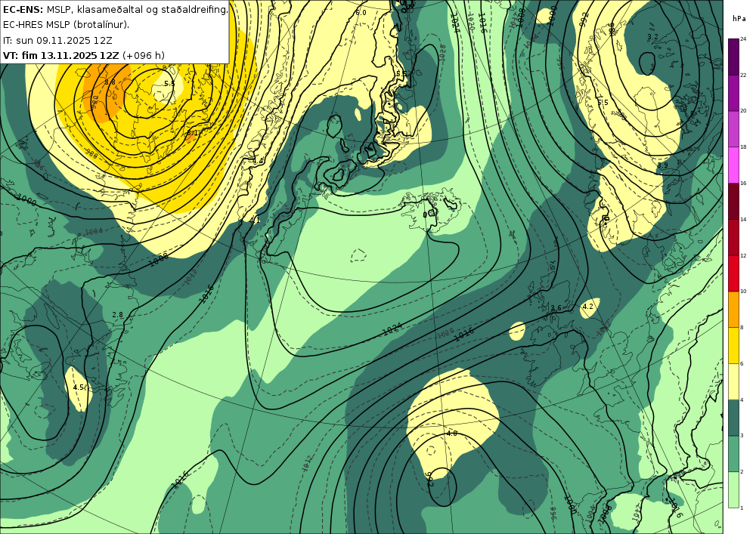Viewport: 756px width, 534px height.
Task: Click the spread value '4.2' on the map
Action: (x=587, y=306)
